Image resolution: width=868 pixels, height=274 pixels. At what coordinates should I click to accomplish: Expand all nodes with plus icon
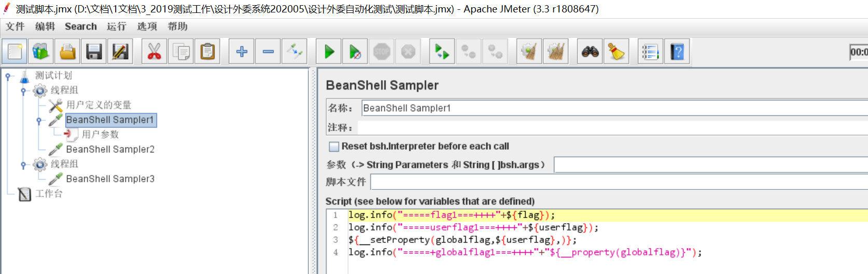pyautogui.click(x=242, y=51)
